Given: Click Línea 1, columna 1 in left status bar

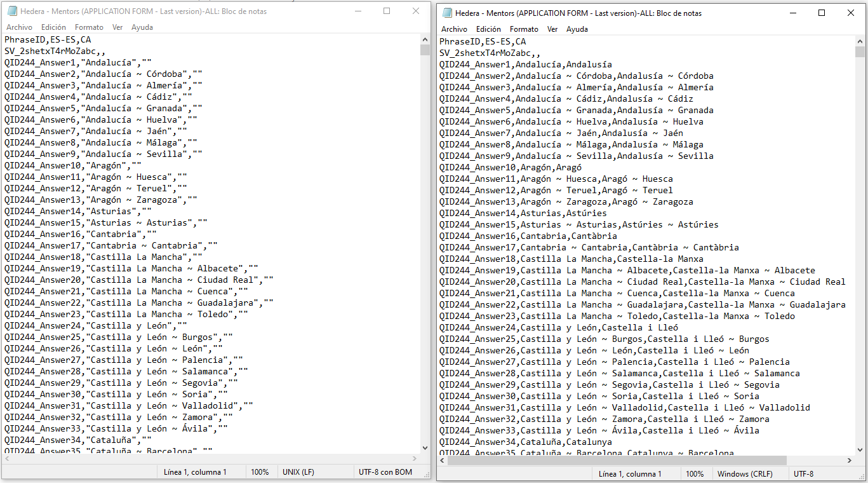Looking at the screenshot, I should [195, 472].
